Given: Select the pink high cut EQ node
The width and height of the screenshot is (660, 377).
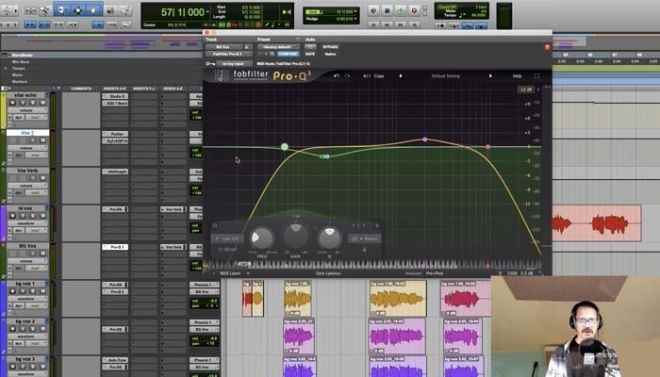Looking at the screenshot, I should (x=488, y=147).
